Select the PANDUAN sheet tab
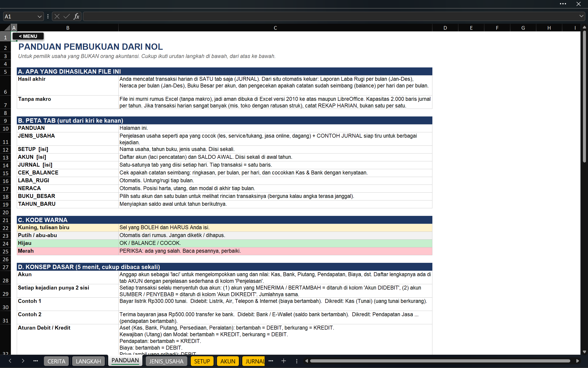 pyautogui.click(x=125, y=360)
